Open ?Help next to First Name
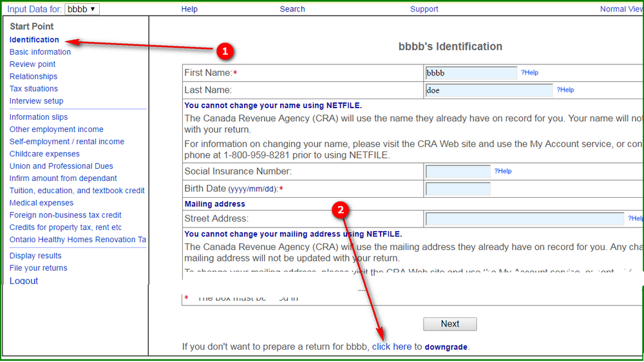The height and width of the screenshot is (362, 644). tap(529, 73)
